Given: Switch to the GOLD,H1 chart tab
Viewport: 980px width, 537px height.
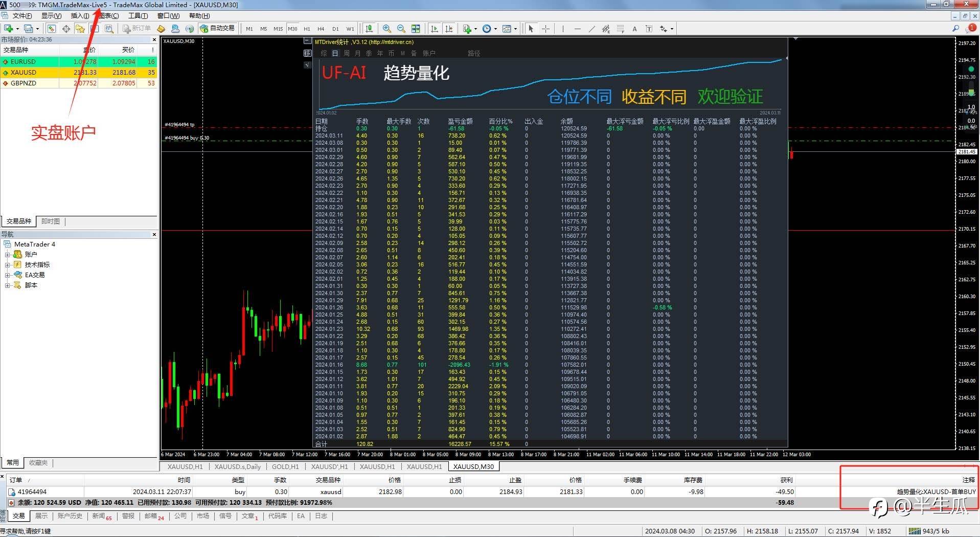Looking at the screenshot, I should coord(285,466).
